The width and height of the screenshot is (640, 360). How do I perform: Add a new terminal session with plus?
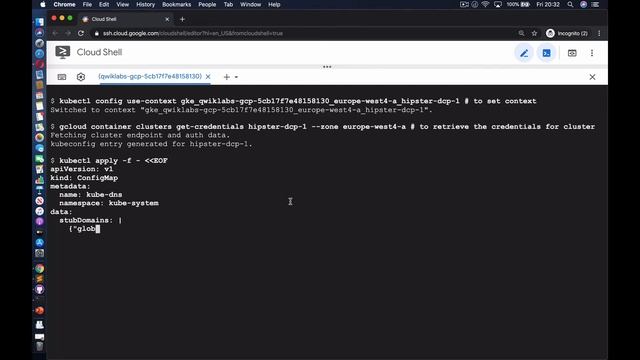[x=227, y=77]
